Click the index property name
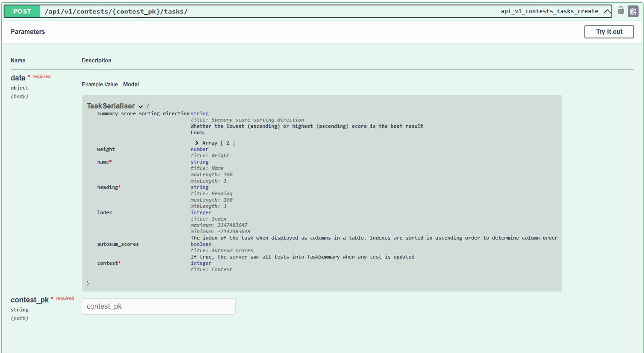 coord(104,212)
